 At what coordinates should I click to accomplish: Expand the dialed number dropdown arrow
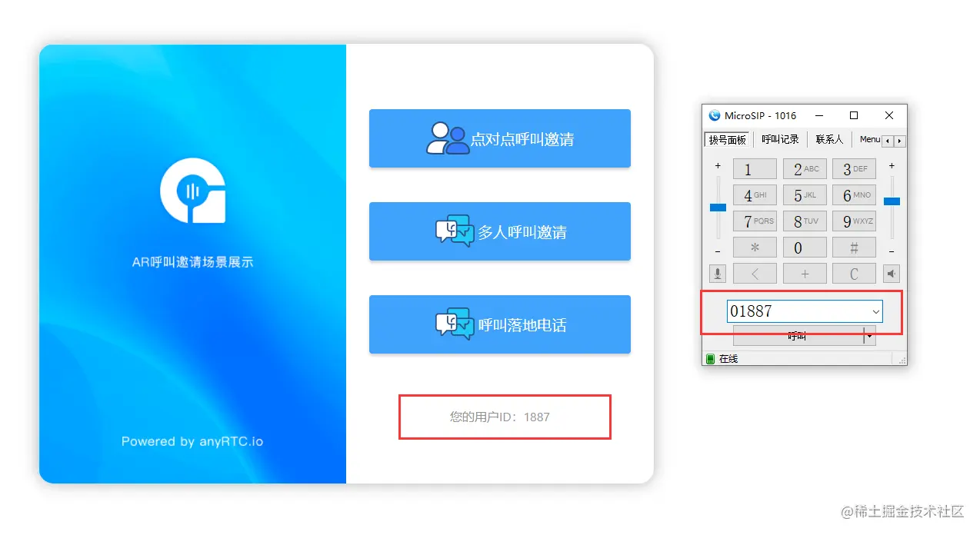pos(875,311)
